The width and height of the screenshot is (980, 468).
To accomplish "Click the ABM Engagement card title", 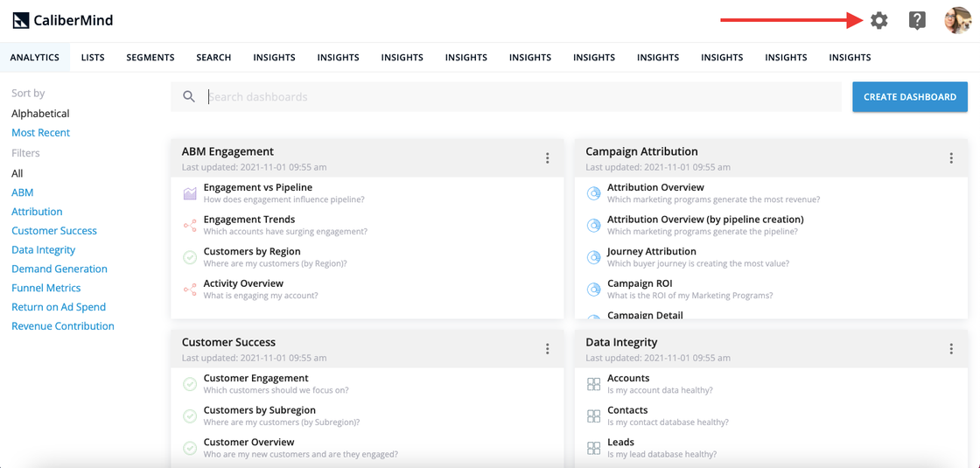I will (227, 151).
